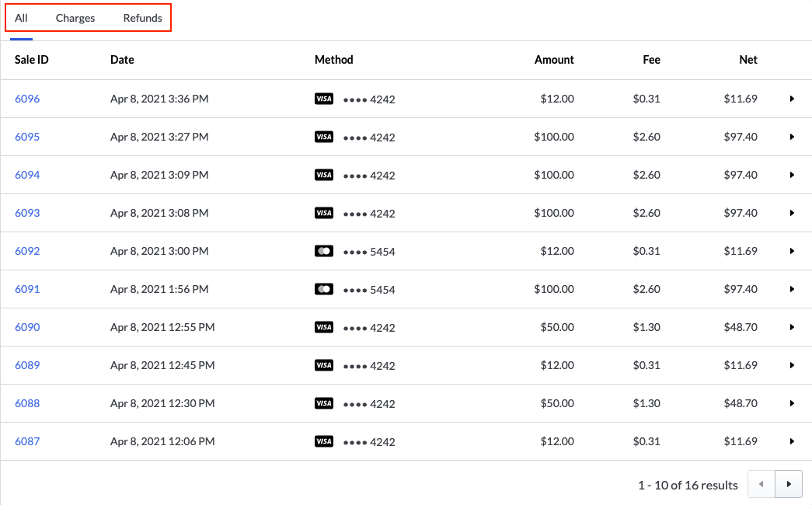Click the Mastercard icon on sale 6091

(324, 289)
